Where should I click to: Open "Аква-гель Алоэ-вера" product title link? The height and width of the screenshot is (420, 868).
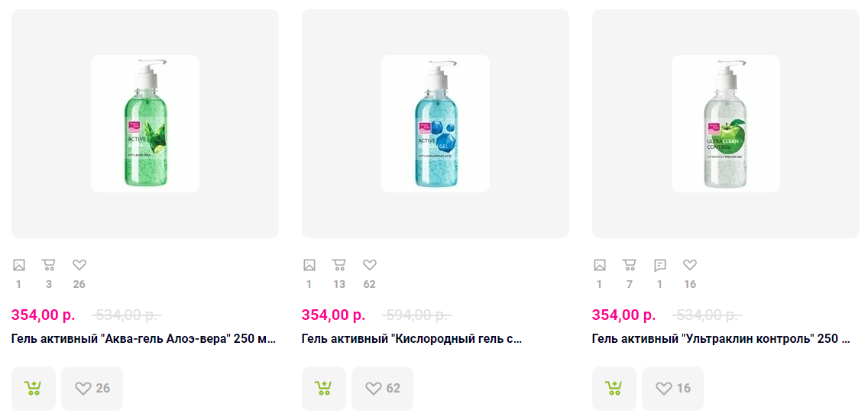[144, 339]
